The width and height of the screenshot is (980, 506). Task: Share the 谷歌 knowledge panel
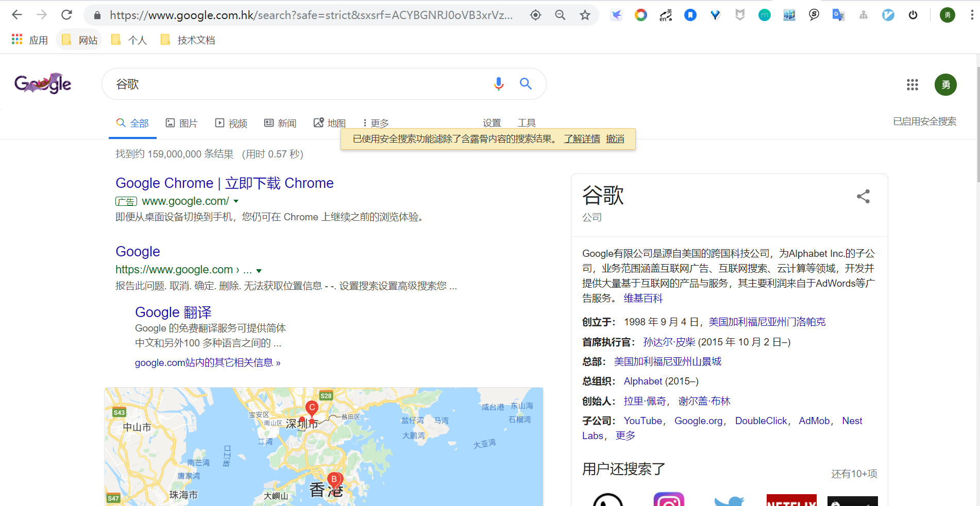(863, 196)
